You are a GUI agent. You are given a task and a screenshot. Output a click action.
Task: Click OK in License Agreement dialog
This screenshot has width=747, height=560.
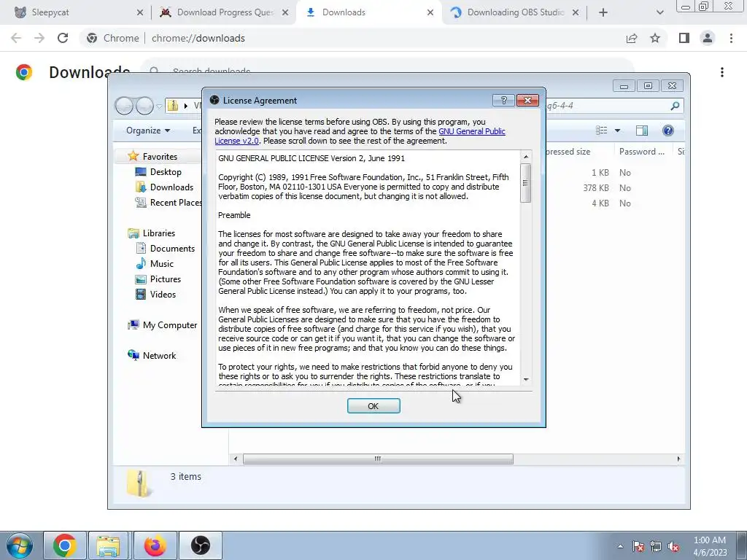coord(373,405)
